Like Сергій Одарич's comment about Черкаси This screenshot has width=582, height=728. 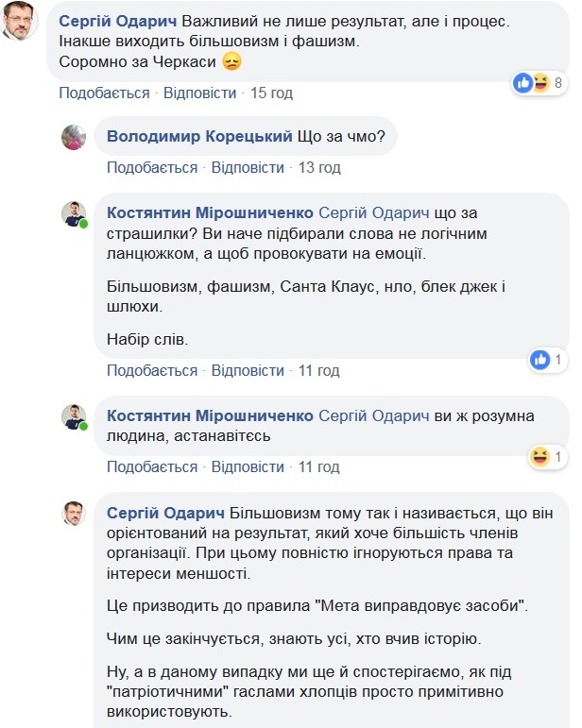104,93
